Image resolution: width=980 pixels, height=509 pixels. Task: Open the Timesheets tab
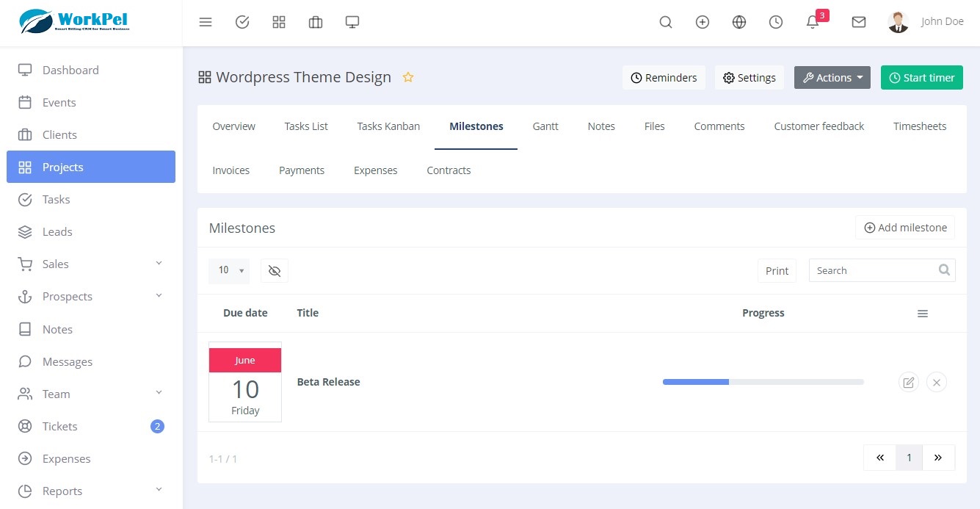[x=920, y=126]
